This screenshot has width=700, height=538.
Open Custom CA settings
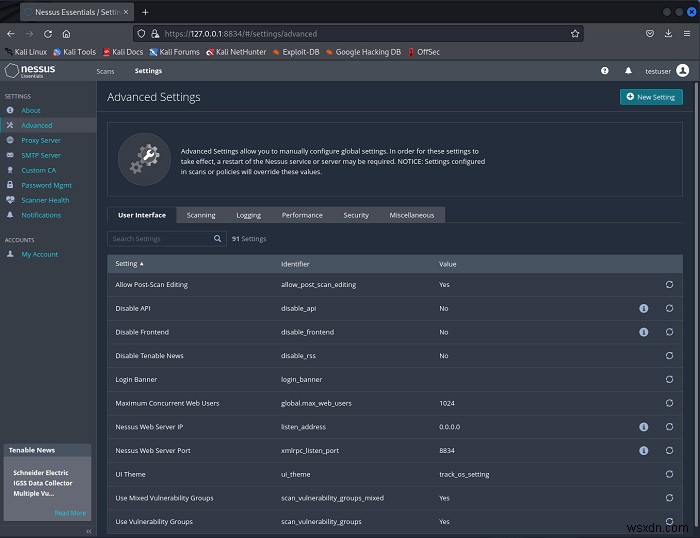(x=39, y=170)
